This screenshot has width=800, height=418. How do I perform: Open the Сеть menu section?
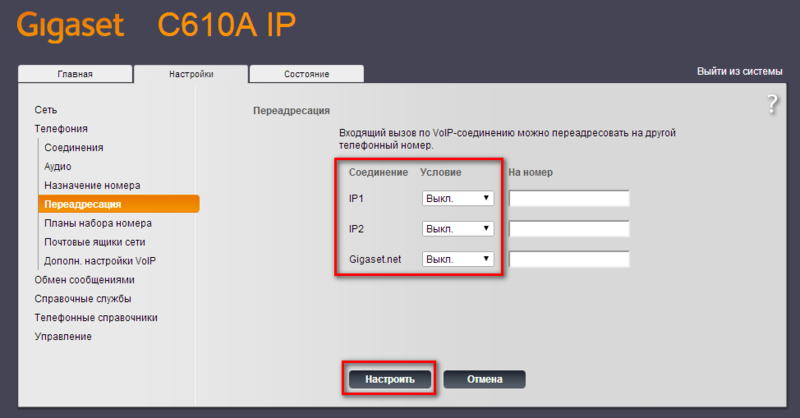click(x=46, y=110)
